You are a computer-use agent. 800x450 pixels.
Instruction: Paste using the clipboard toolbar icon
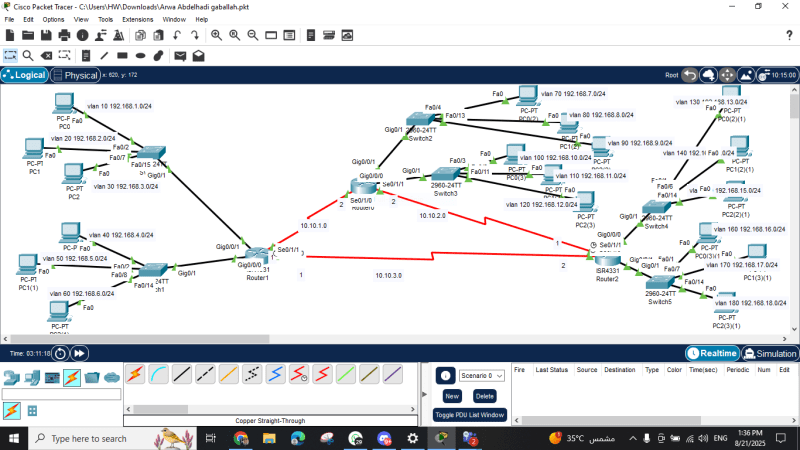click(x=159, y=35)
